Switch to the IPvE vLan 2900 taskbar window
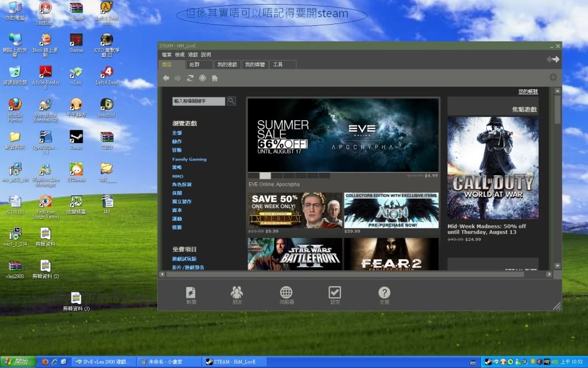Viewport: 588px width, 368px height. click(103, 362)
